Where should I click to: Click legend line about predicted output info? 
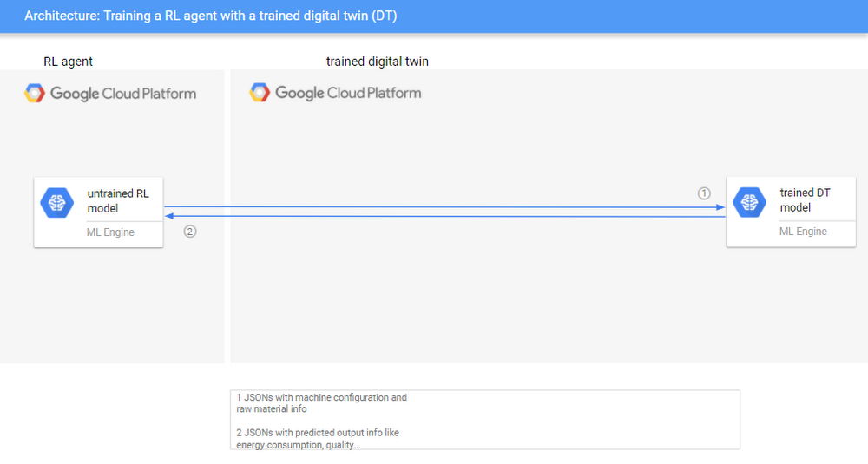point(318,438)
